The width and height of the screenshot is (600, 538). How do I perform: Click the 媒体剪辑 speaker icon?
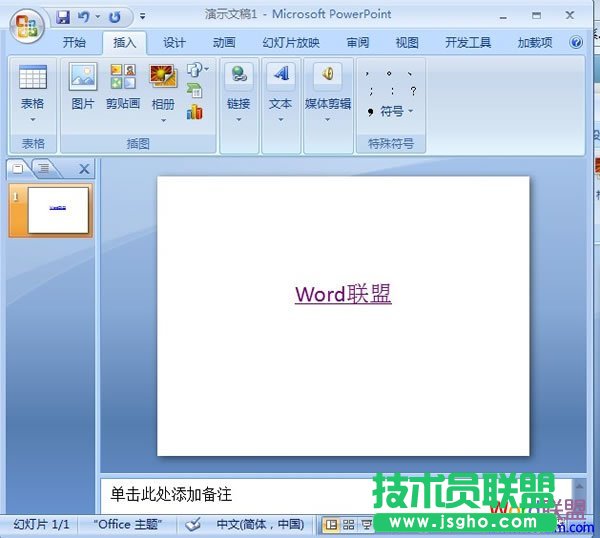(328, 73)
